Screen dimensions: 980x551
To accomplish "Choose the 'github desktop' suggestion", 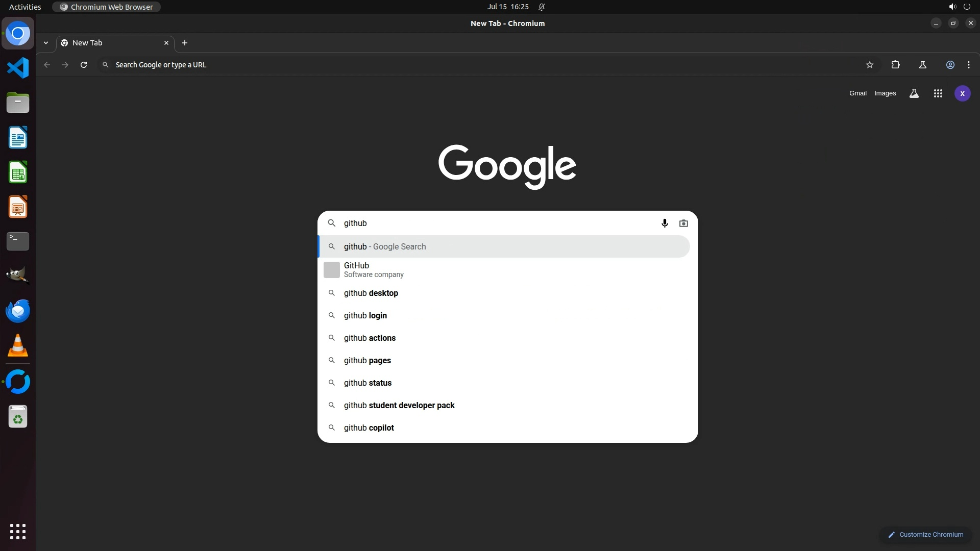I will [x=371, y=293].
